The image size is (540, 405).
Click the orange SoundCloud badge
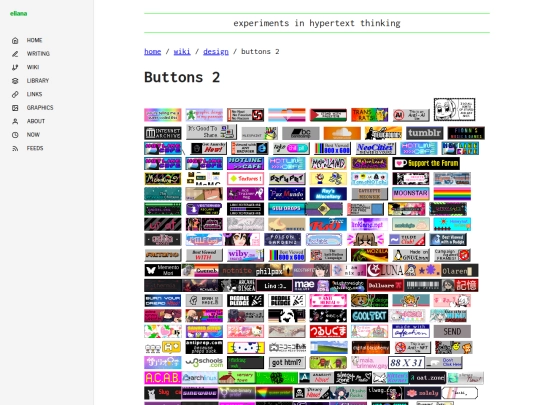[x=342, y=133]
